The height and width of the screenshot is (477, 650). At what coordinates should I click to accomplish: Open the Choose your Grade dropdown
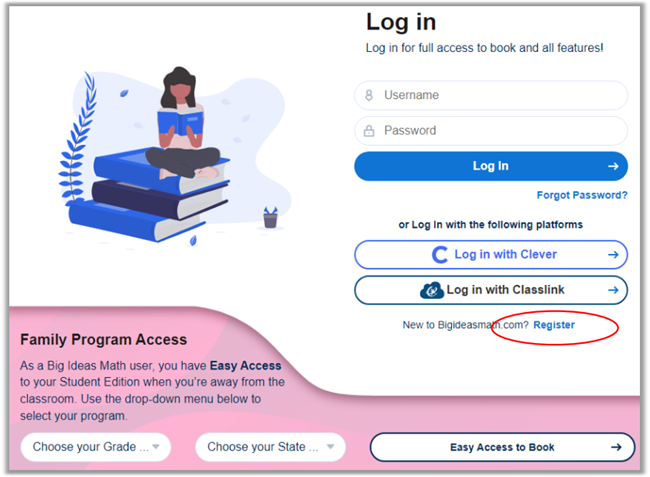(96, 447)
